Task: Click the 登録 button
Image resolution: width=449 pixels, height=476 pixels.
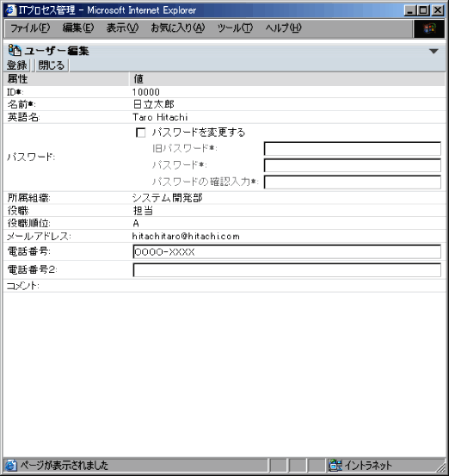Action: pyautogui.click(x=17, y=65)
